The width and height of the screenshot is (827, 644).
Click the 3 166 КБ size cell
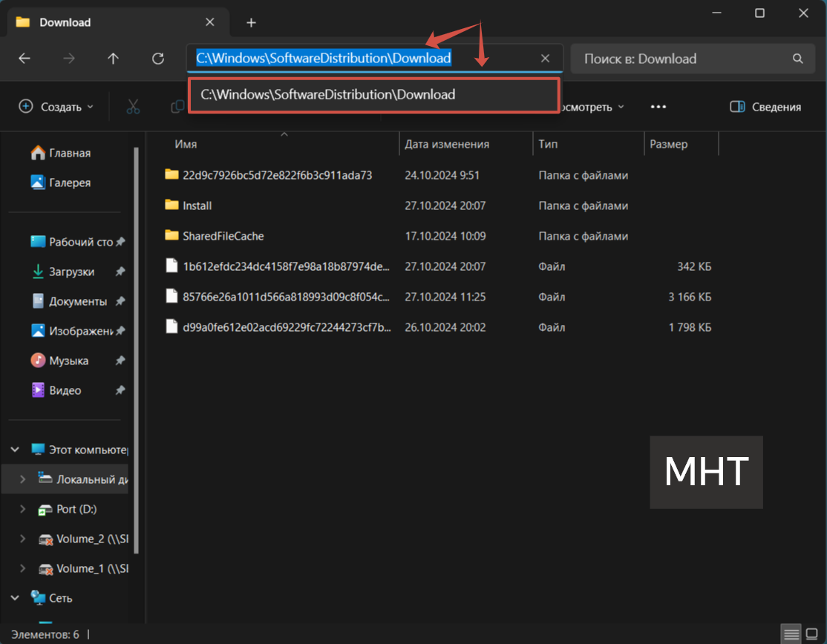(x=690, y=298)
